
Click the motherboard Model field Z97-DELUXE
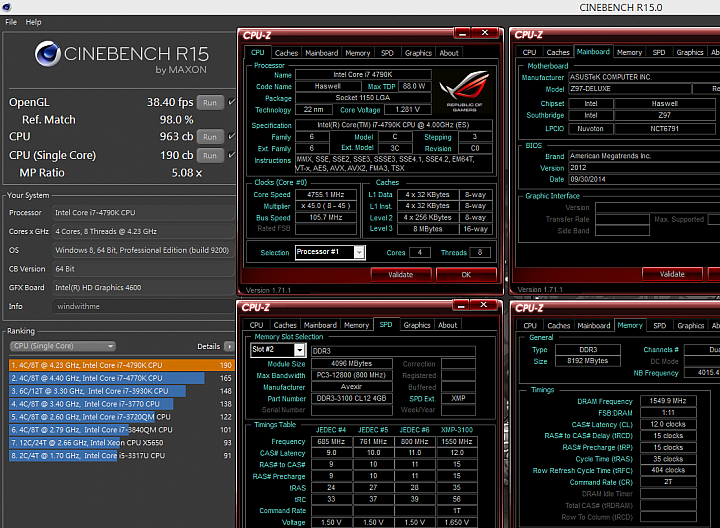pyautogui.click(x=630, y=89)
